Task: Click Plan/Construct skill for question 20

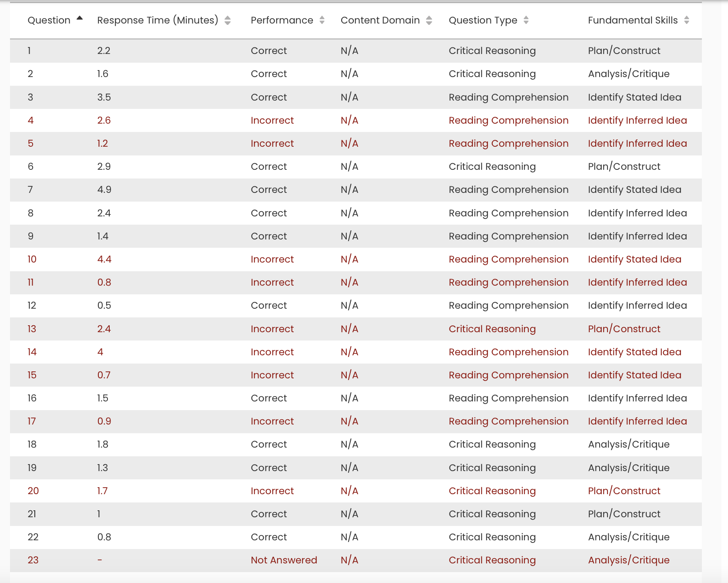Action: click(624, 491)
